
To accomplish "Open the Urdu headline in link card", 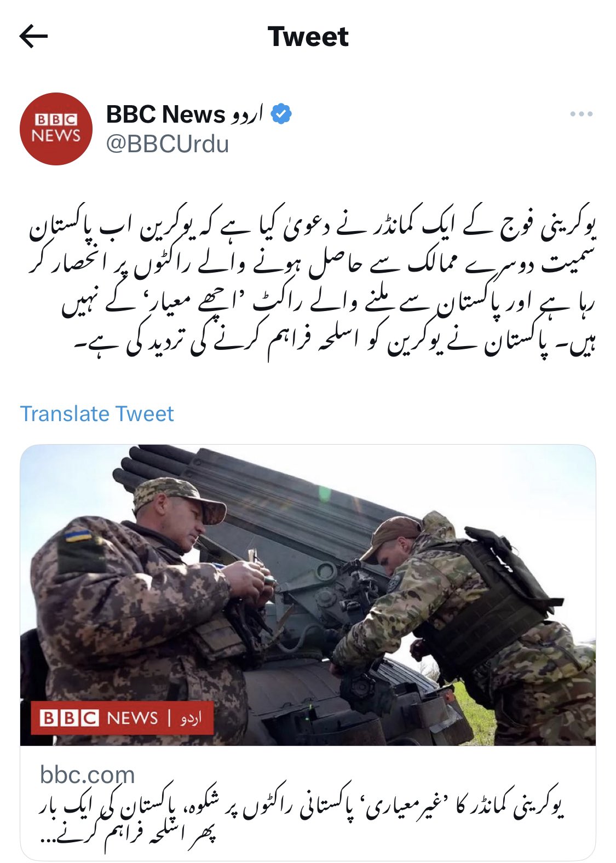I will point(302,819).
